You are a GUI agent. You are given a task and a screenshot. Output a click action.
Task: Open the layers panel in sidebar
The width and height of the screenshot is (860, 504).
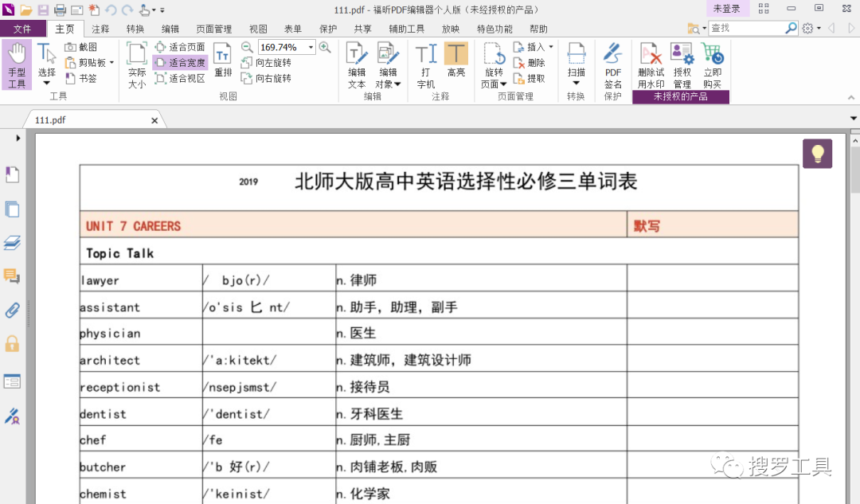tap(12, 243)
